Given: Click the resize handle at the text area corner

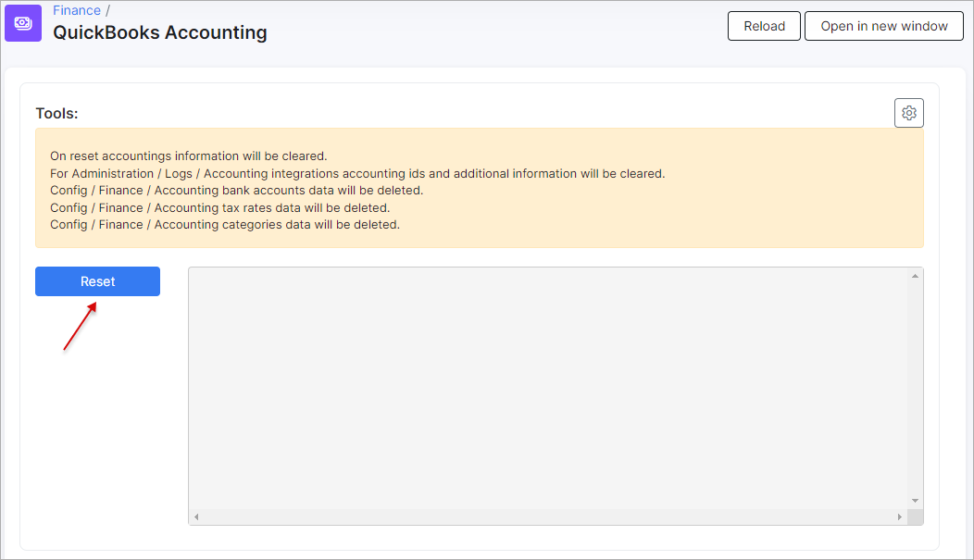Looking at the screenshot, I should point(916,516).
